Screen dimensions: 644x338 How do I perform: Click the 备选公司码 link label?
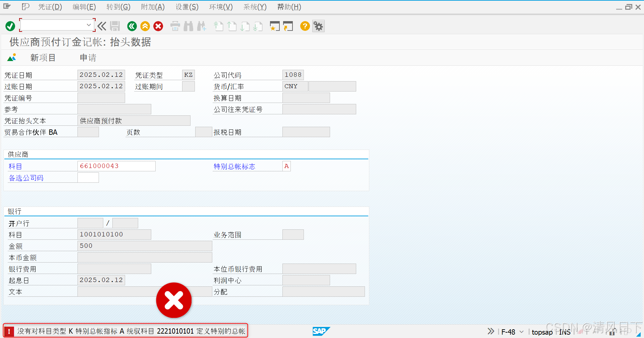coord(26,178)
